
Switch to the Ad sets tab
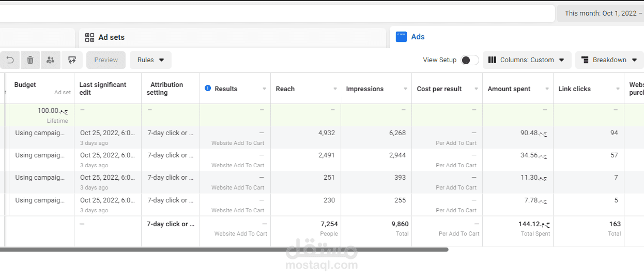click(x=233, y=37)
